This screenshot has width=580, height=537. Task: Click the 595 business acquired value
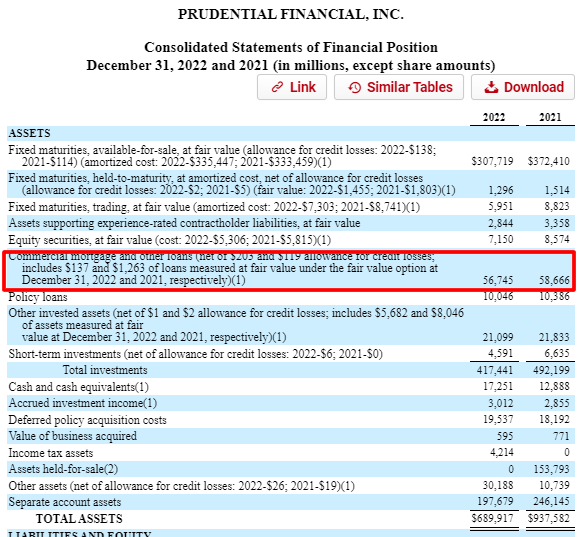505,436
